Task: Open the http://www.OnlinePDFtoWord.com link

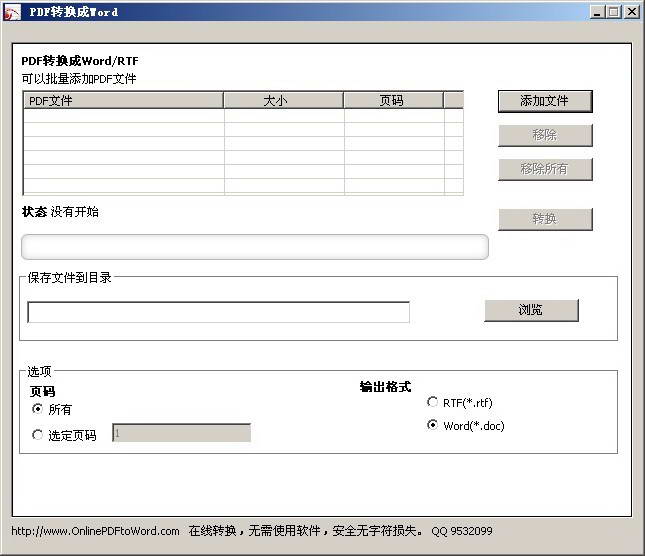Action: pyautogui.click(x=95, y=531)
